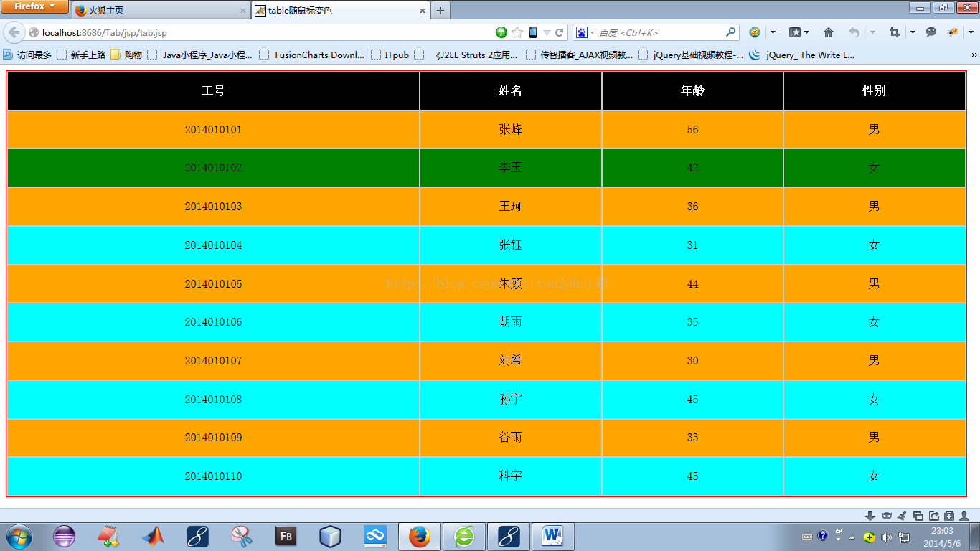
Task: Click cell 2014010102 in the green row
Action: [x=213, y=168]
